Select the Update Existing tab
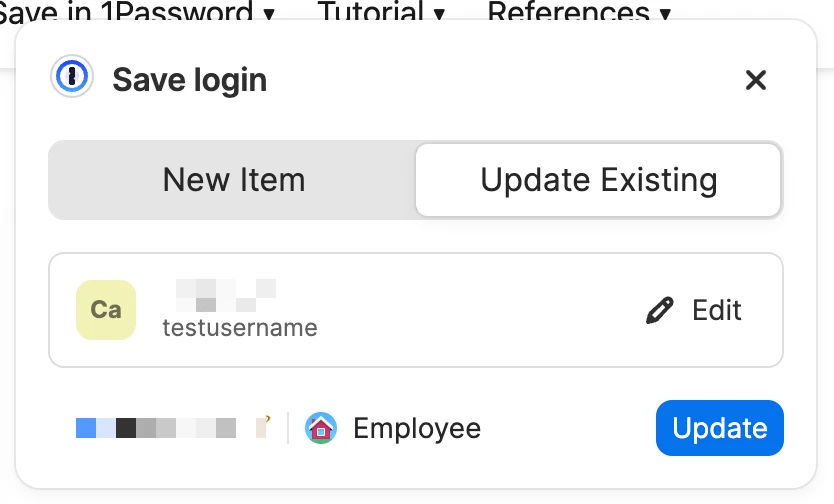 (x=598, y=180)
